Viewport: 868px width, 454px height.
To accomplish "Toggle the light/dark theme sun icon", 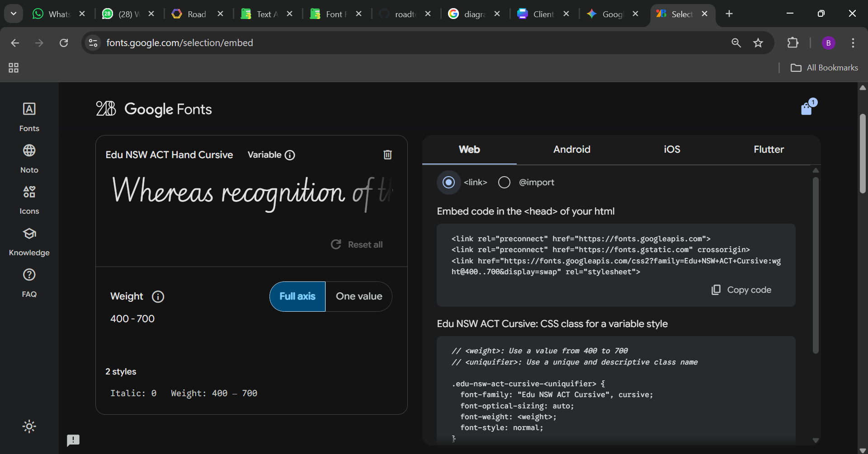I will (x=29, y=426).
